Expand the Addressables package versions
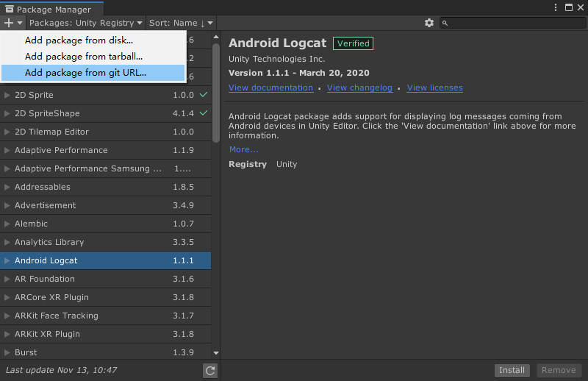The height and width of the screenshot is (381, 588). (x=7, y=187)
